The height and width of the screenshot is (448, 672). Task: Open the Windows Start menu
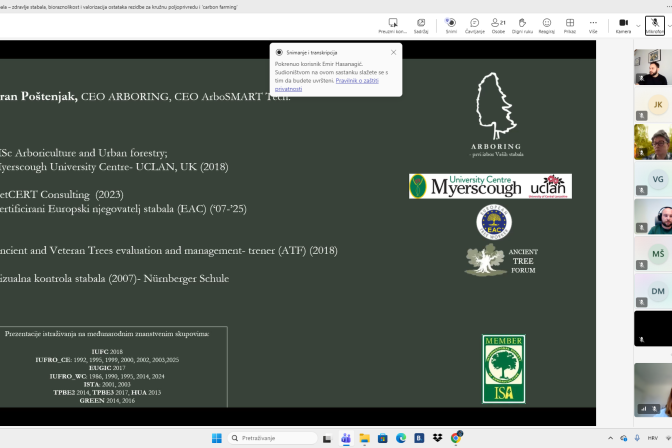pyautogui.click(x=217, y=438)
